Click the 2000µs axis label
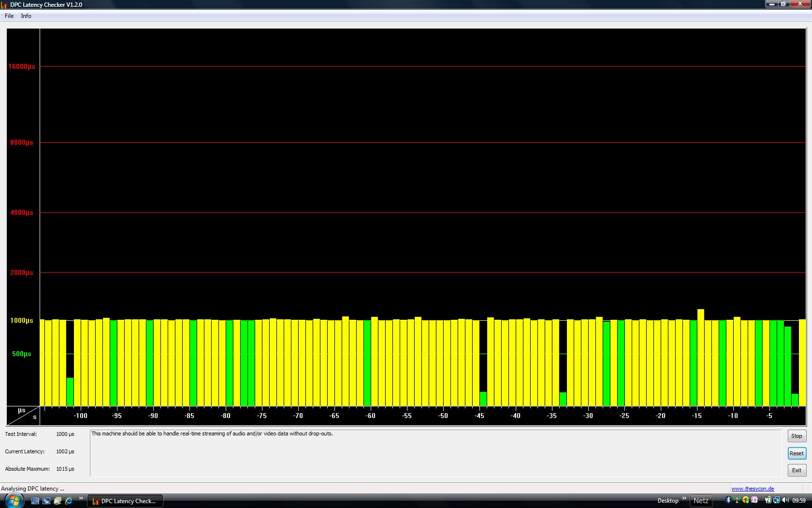Viewport: 812px width, 508px height. point(22,272)
